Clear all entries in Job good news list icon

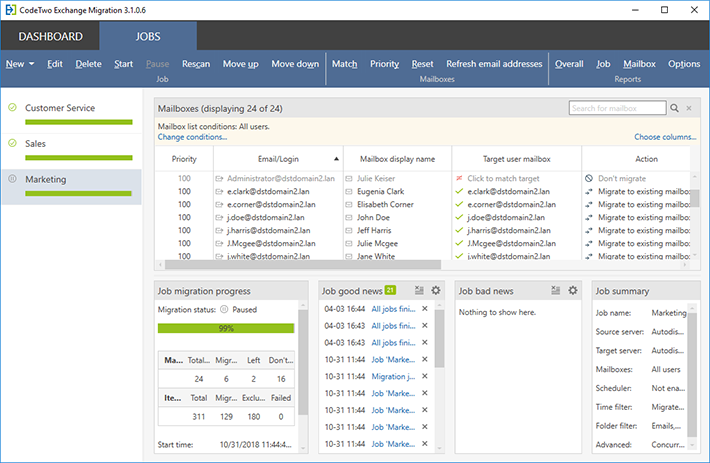(x=419, y=291)
